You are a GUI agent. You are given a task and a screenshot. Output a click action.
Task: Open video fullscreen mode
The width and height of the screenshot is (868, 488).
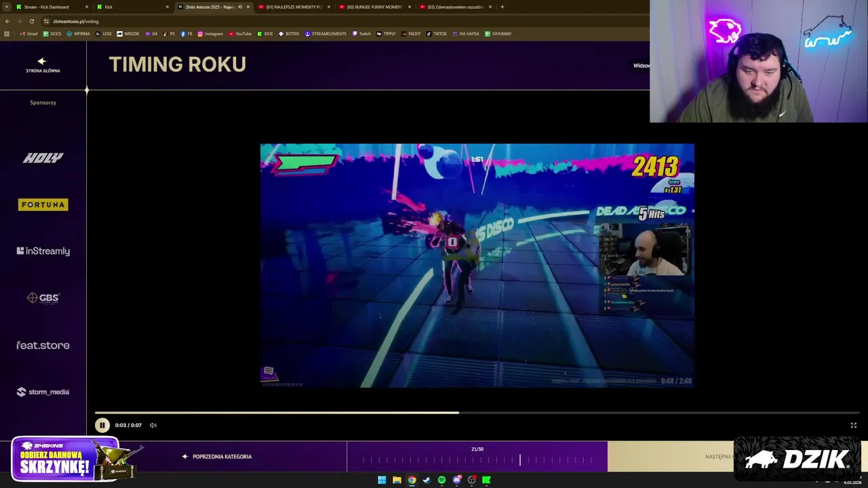tap(854, 425)
